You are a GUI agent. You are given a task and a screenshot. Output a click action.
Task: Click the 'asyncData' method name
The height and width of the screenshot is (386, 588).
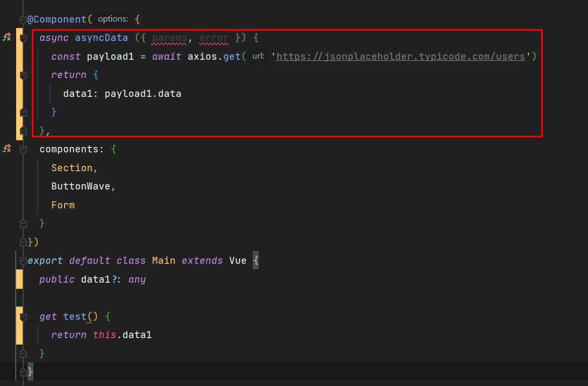(x=101, y=38)
